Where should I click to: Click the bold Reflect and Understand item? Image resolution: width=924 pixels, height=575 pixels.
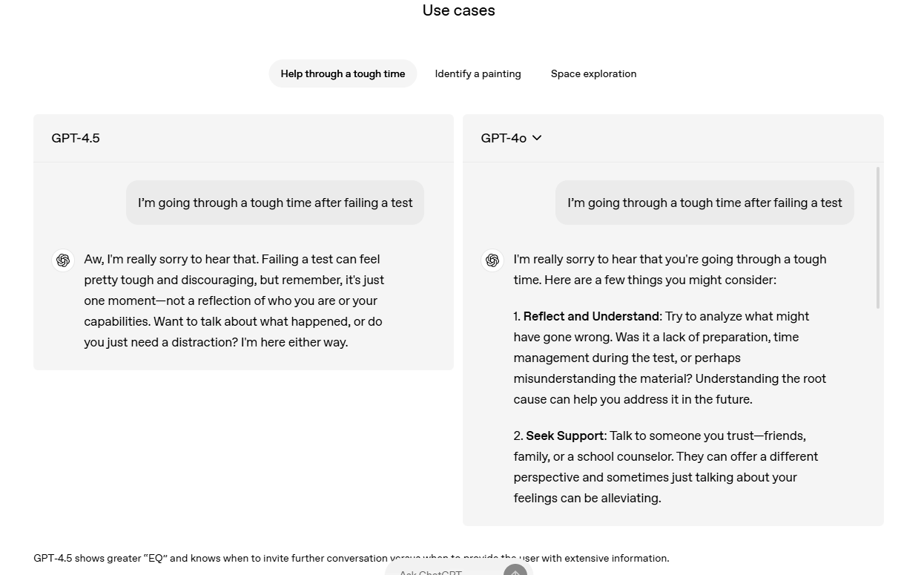591,317
